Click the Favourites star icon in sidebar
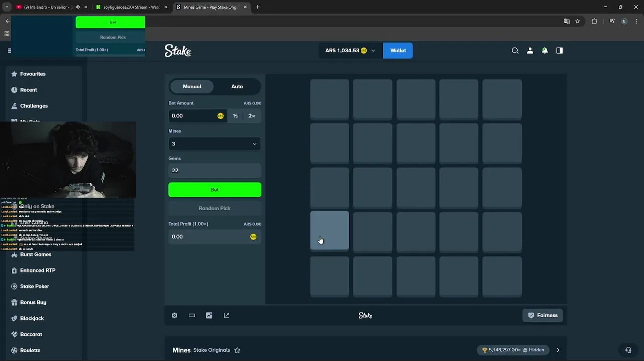This screenshot has height=361, width=644. [x=14, y=74]
